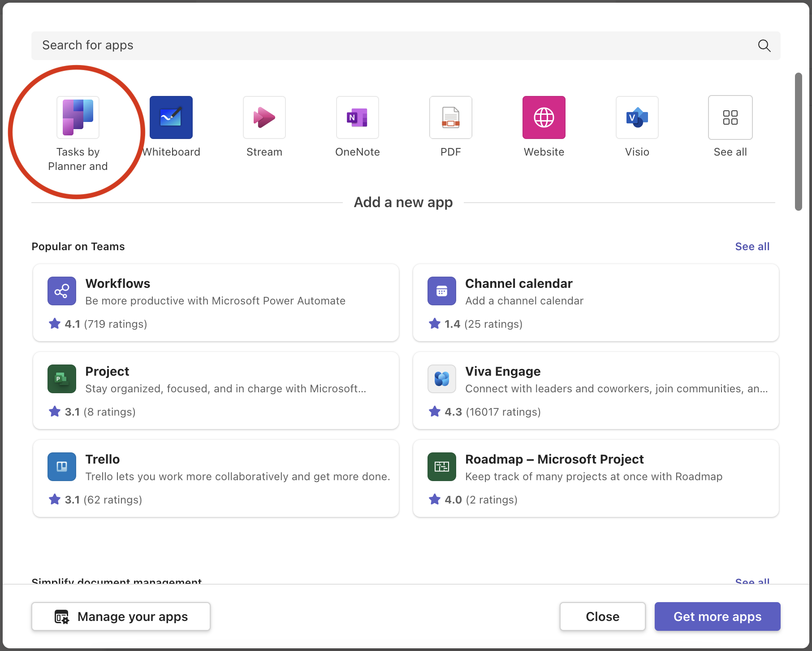Open the Whiteboard app
The image size is (812, 651).
[171, 117]
